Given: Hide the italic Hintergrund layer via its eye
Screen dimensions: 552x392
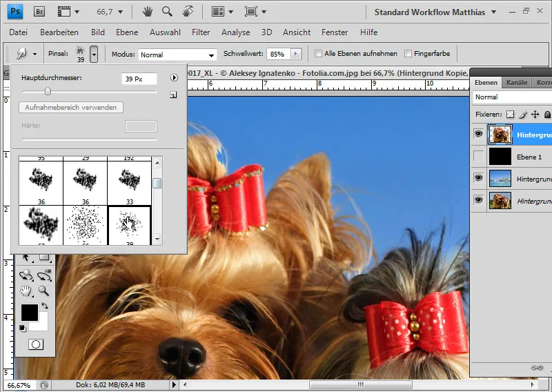Looking at the screenshot, I should (478, 200).
